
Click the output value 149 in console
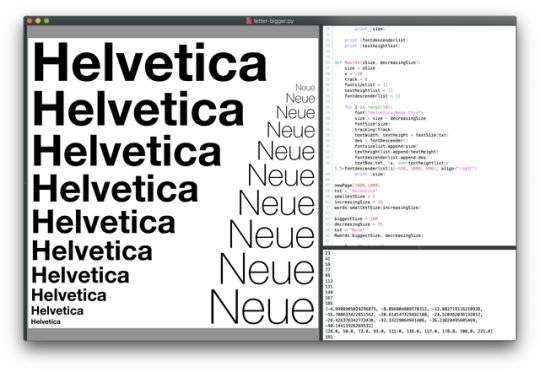tap(329, 292)
